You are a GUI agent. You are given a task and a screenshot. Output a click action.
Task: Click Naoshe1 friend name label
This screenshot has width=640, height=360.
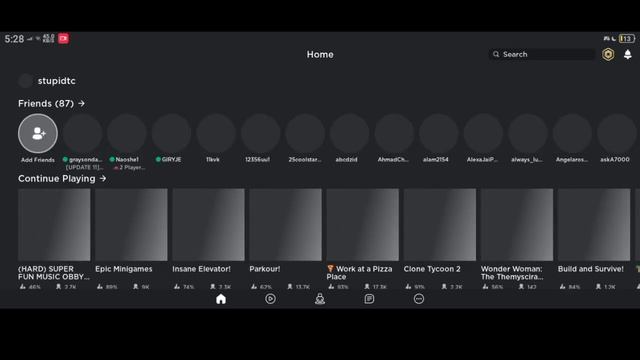point(127,160)
